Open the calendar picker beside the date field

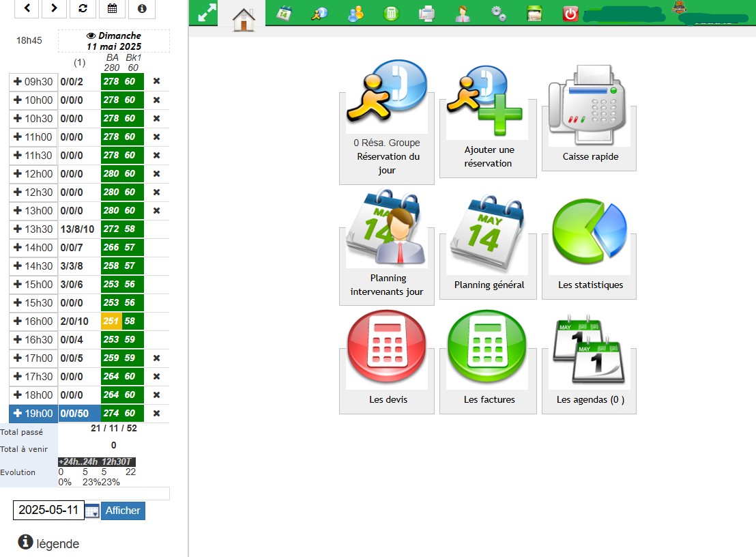[91, 511]
